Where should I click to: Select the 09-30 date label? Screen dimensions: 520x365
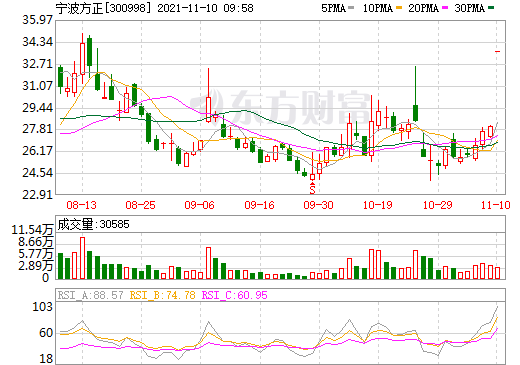point(318,205)
